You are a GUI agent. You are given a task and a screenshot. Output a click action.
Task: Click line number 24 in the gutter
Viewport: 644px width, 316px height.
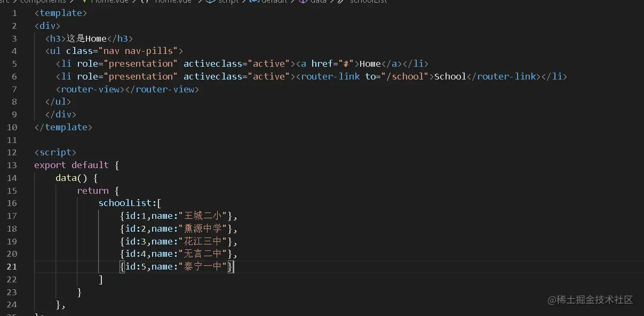coord(12,305)
